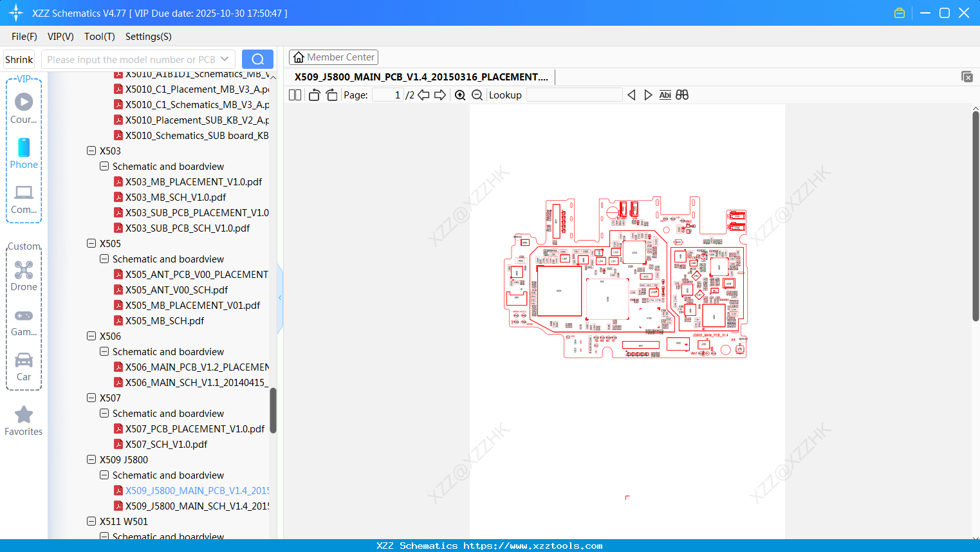Zoom out of the schematic view
This screenshot has width=980, height=552.
pyautogui.click(x=477, y=95)
